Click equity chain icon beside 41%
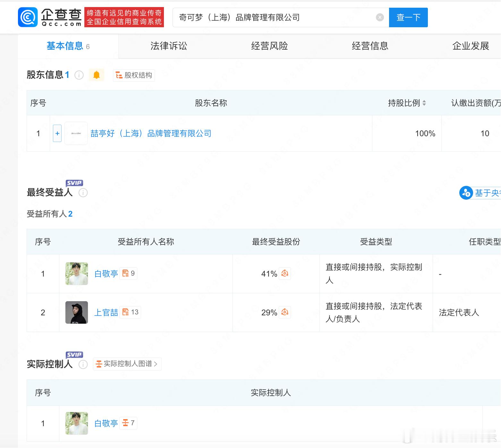The width and height of the screenshot is (501, 448). coord(285,273)
